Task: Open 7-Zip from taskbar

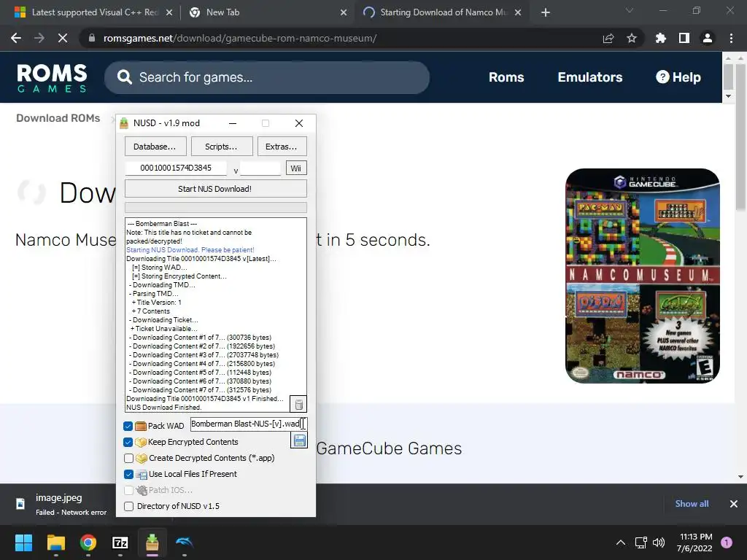Action: click(x=120, y=542)
